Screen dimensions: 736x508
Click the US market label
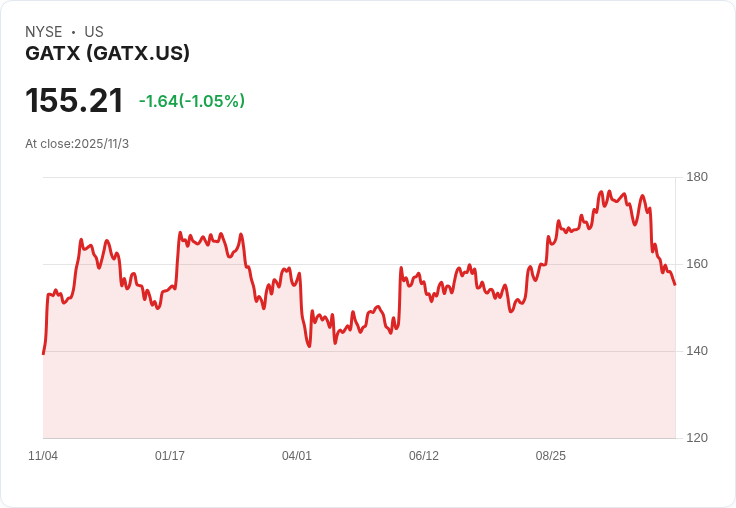[x=94, y=32]
